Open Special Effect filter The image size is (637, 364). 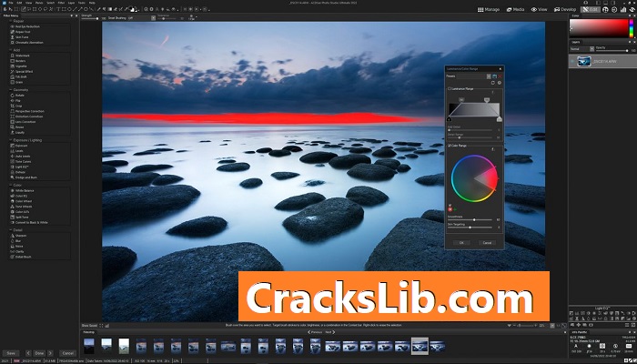(24, 72)
